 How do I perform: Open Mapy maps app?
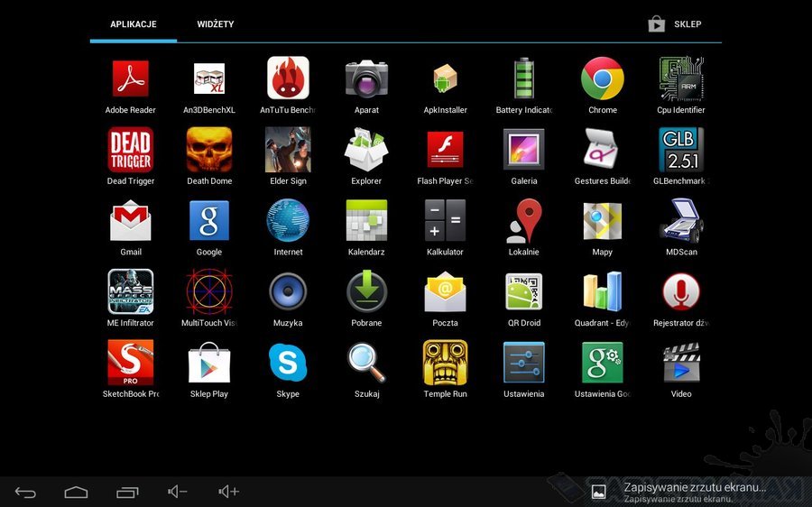click(x=603, y=221)
